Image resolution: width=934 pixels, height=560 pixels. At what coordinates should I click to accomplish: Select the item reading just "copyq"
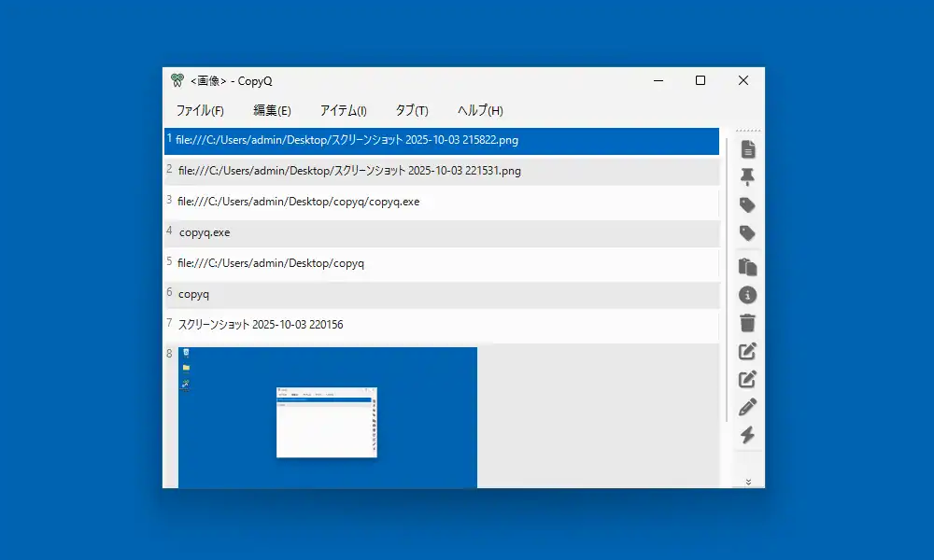[194, 294]
